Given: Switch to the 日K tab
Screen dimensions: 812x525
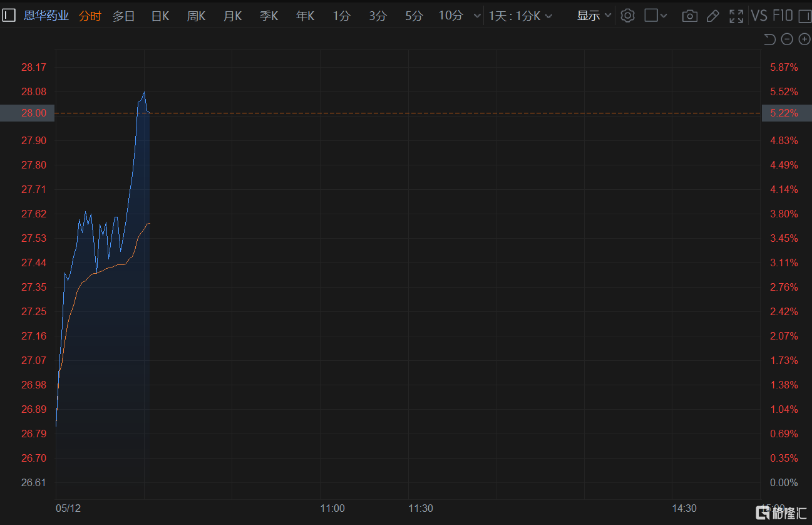Looking at the screenshot, I should tap(160, 16).
